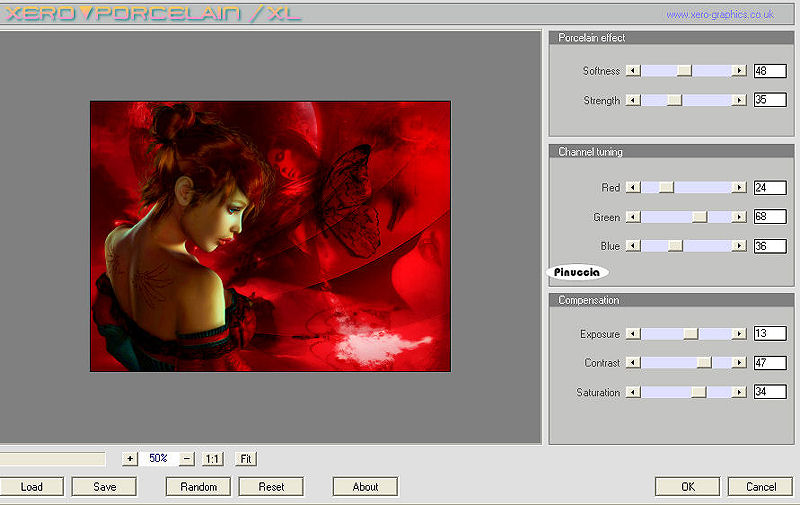
Task: Click the Red slider thumb
Action: pyautogui.click(x=666, y=187)
